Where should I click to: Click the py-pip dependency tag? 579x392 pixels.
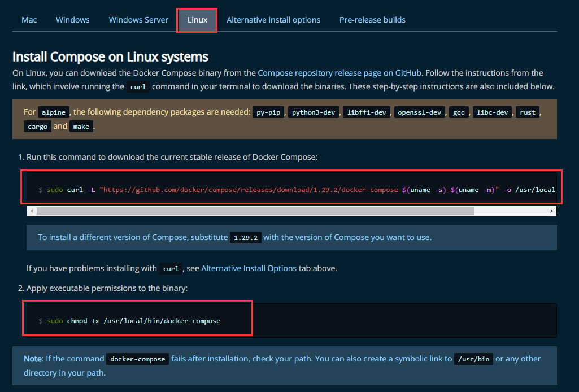click(269, 112)
